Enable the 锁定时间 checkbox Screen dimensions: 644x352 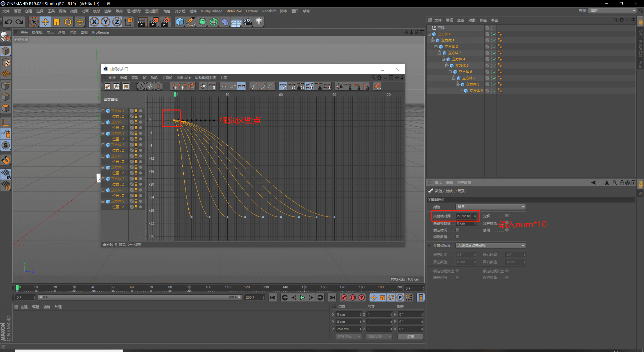tap(457, 230)
